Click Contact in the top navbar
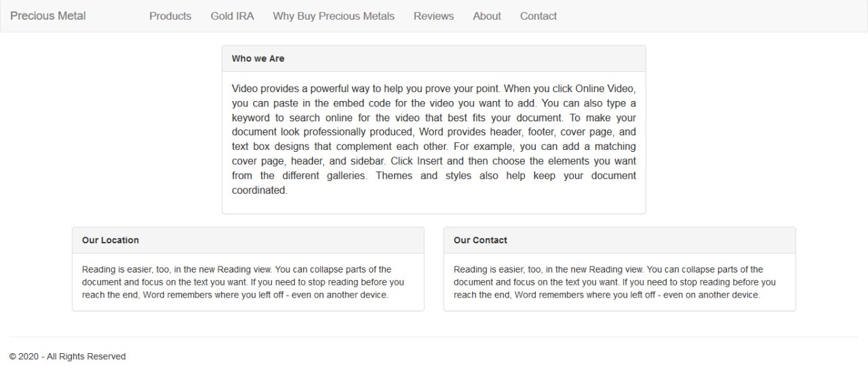Screen dimensions: 868x383 point(538,16)
